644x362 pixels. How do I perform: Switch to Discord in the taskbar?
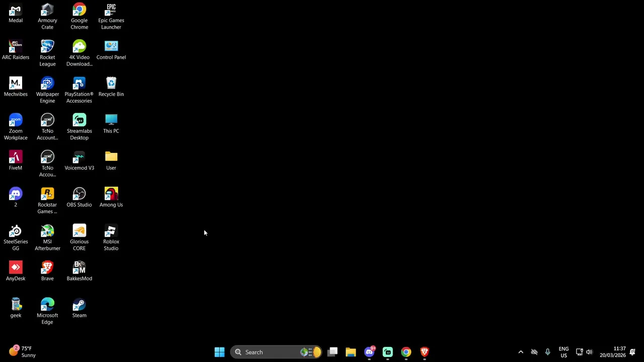point(369,352)
